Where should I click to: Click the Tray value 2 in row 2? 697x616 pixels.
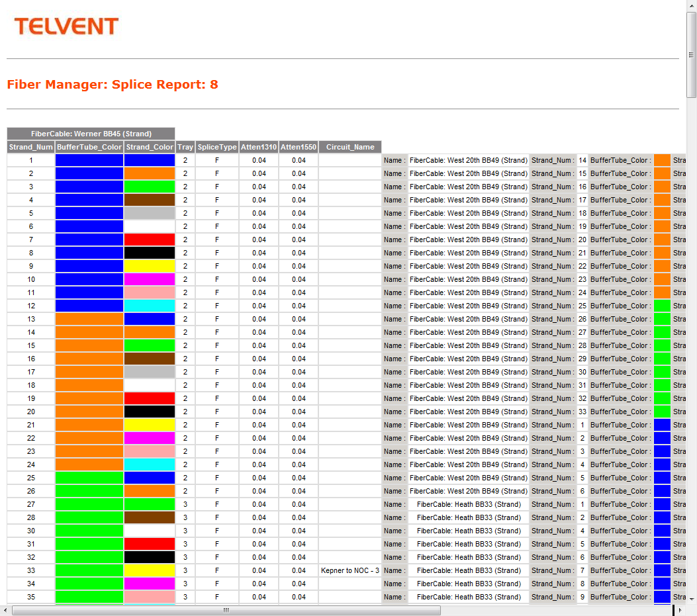(185, 173)
